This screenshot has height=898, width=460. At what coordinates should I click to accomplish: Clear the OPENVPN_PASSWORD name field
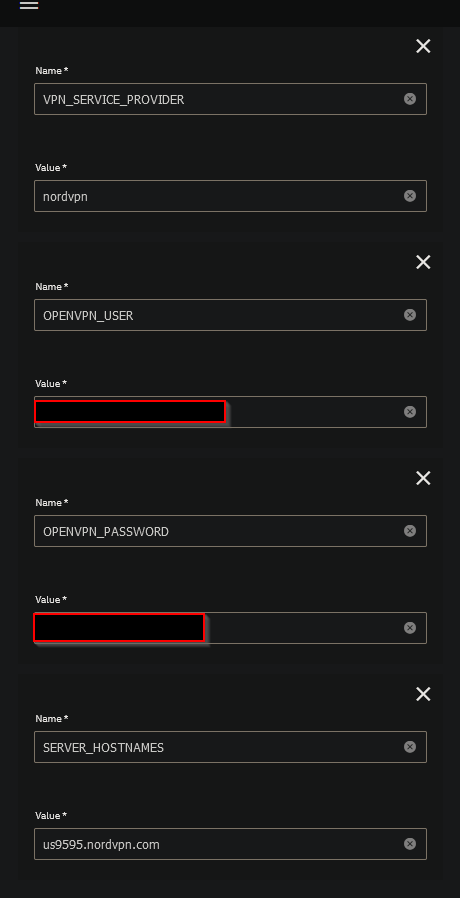(x=410, y=531)
